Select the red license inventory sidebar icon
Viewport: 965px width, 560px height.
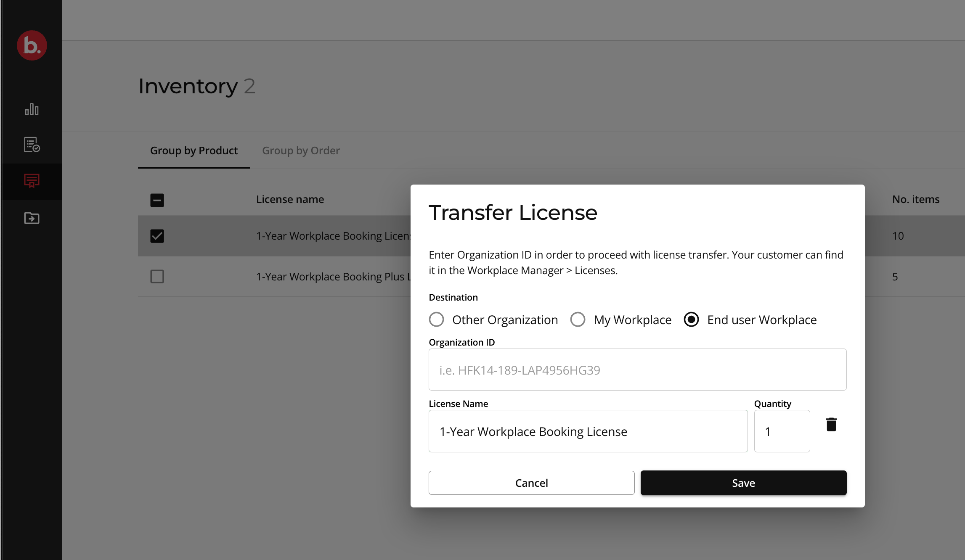[x=32, y=181]
